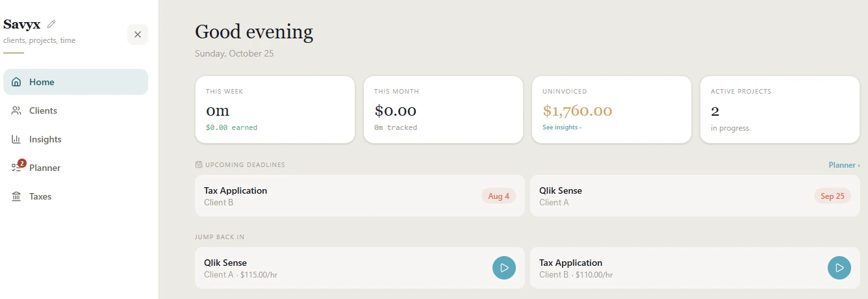Click the This Week summary card
The width and height of the screenshot is (868, 299).
click(x=275, y=110)
